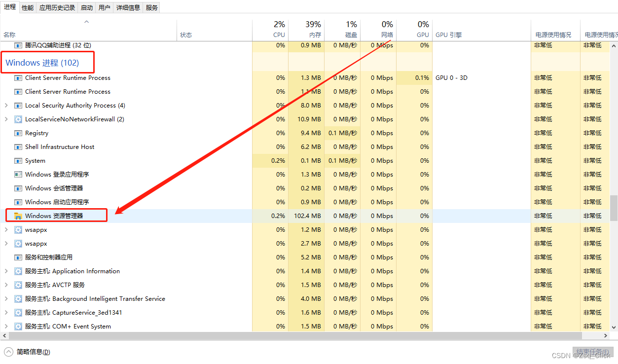Select the Windows 进程 (102) group header

[x=42, y=63]
